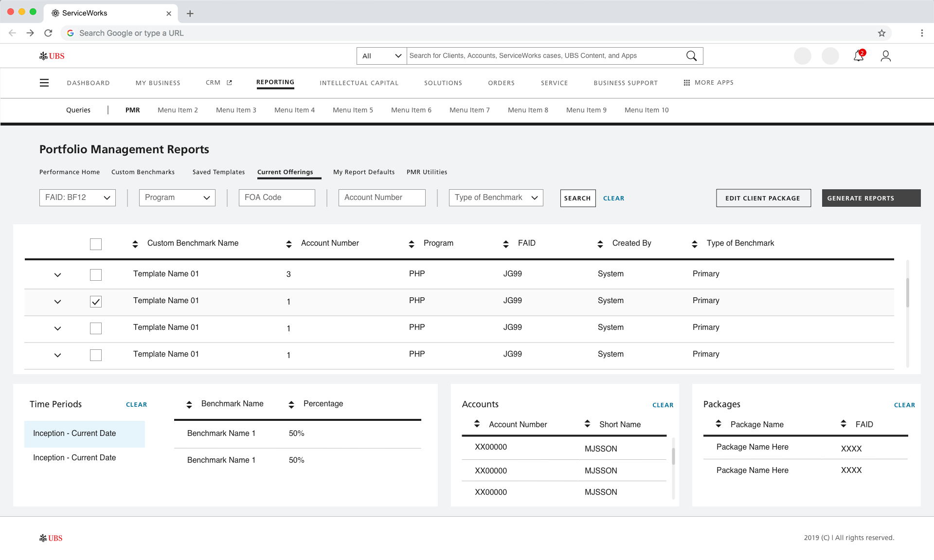The image size is (934, 560).
Task: Open the Type of Benchmark filter dropdown
Action: 496,198
